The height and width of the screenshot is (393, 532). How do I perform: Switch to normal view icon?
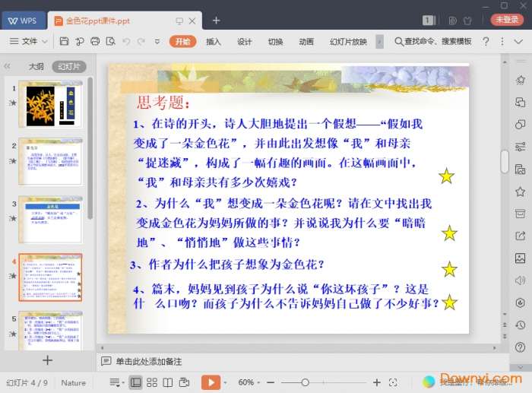[x=136, y=382]
